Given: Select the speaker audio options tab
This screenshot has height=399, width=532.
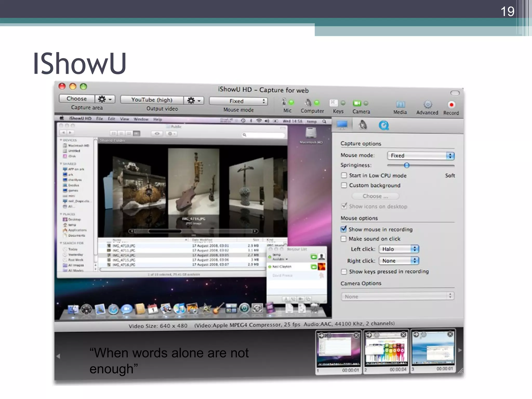Looking at the screenshot, I should 363,125.
